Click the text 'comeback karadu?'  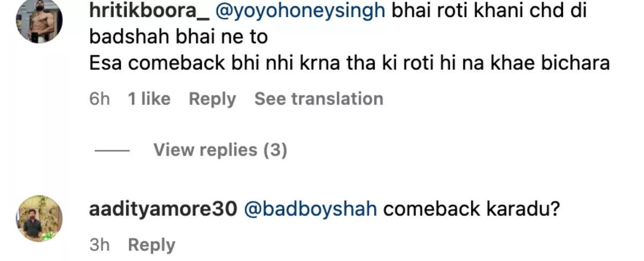[x=472, y=209]
